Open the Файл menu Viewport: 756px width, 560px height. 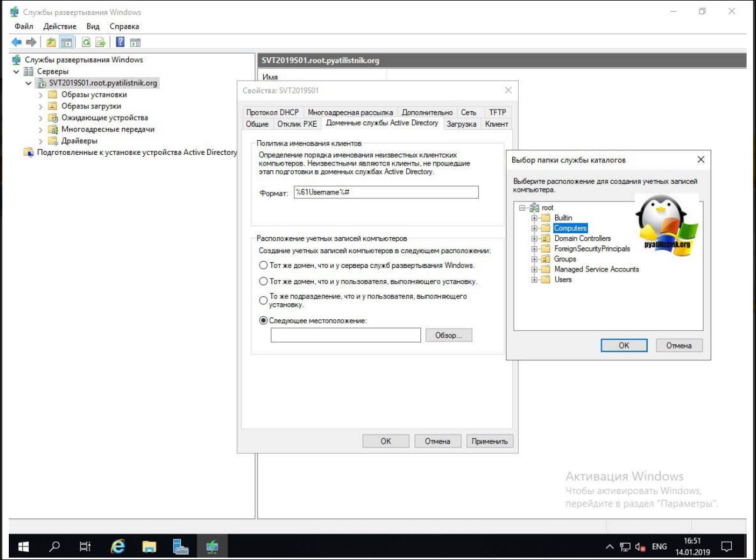pyautogui.click(x=24, y=26)
